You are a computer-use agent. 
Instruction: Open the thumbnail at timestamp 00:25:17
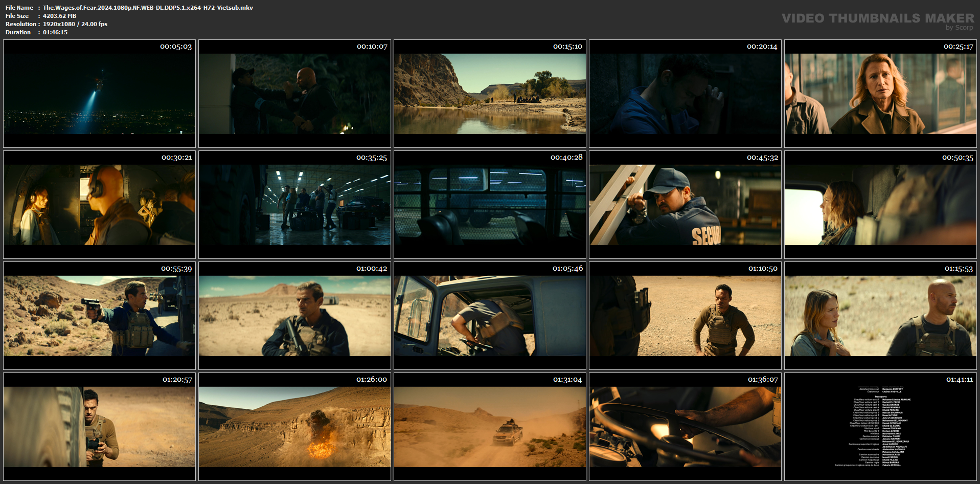(x=880, y=94)
